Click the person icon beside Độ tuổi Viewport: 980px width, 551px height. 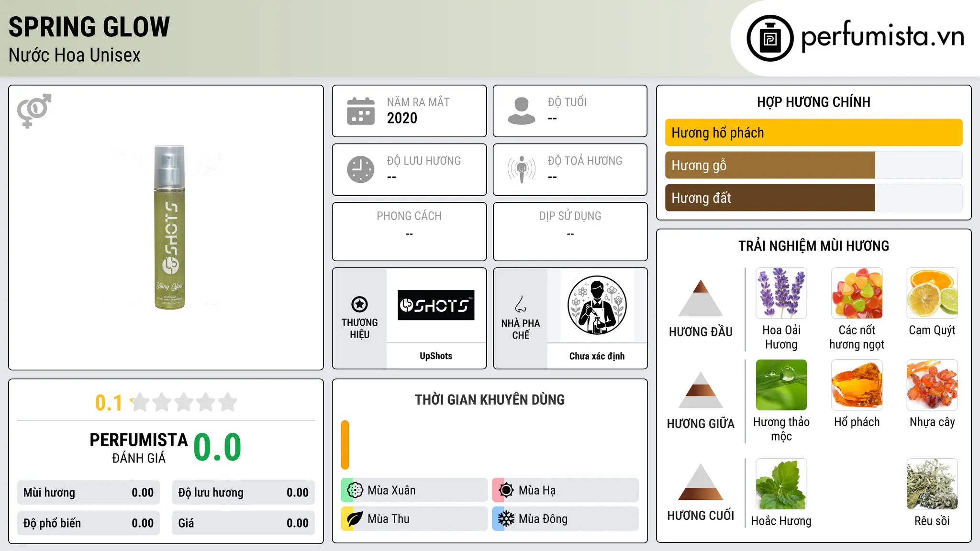click(x=522, y=111)
